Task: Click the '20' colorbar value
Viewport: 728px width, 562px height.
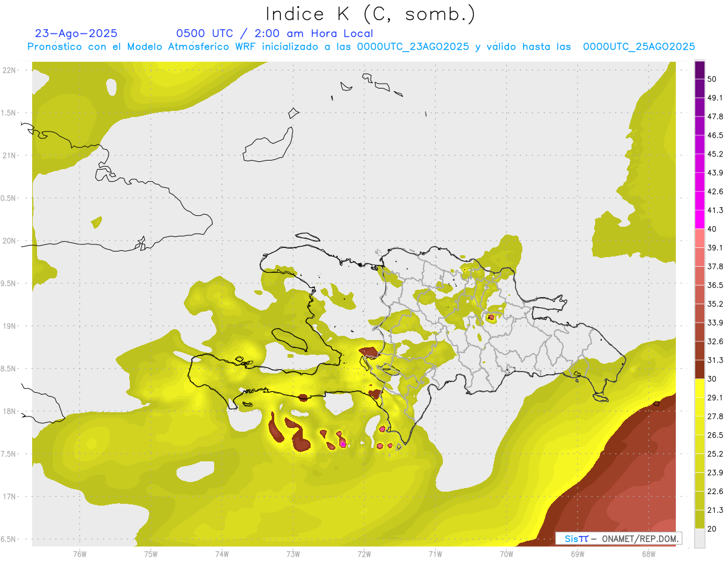Action: point(712,529)
